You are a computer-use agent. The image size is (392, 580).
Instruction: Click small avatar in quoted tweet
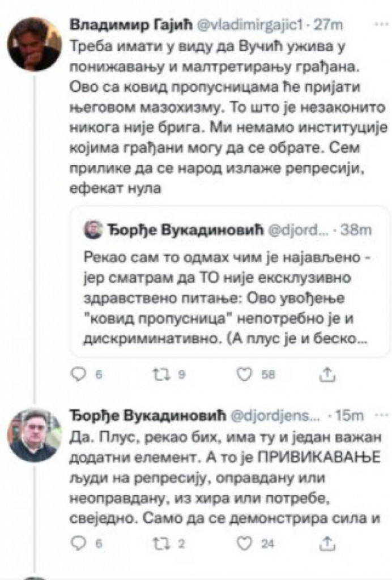(92, 230)
